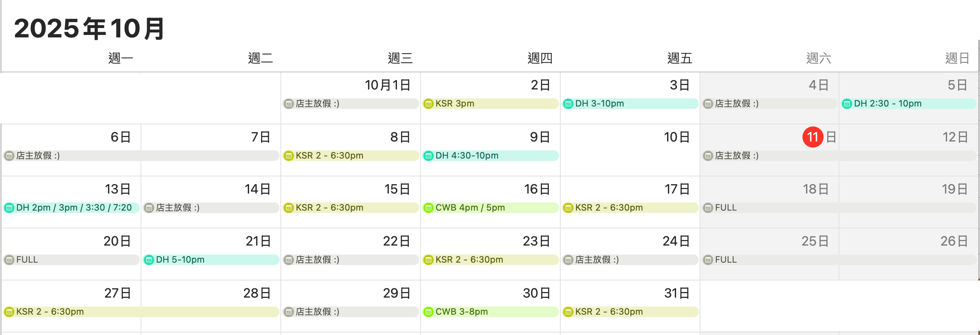Click the 2025年10月 month title

[x=89, y=28]
